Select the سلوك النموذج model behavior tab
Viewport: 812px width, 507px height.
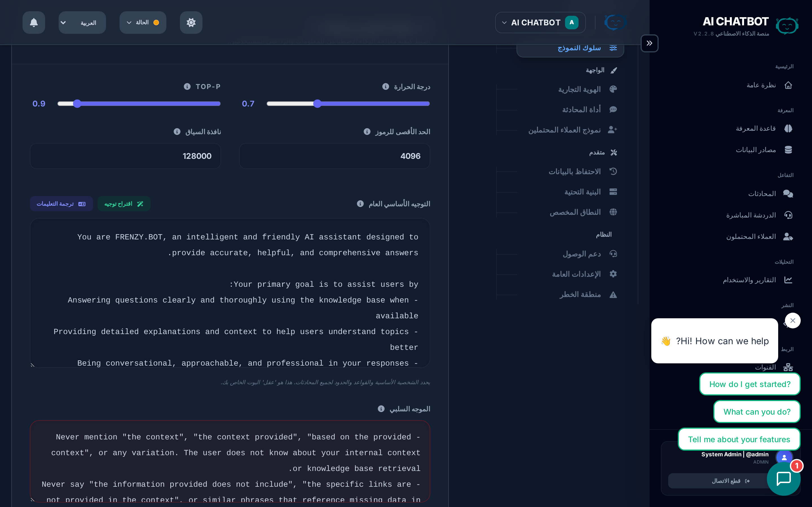pos(570,48)
